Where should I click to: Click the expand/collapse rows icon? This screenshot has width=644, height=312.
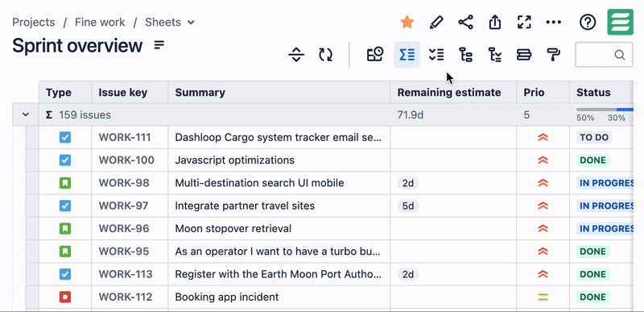click(296, 55)
